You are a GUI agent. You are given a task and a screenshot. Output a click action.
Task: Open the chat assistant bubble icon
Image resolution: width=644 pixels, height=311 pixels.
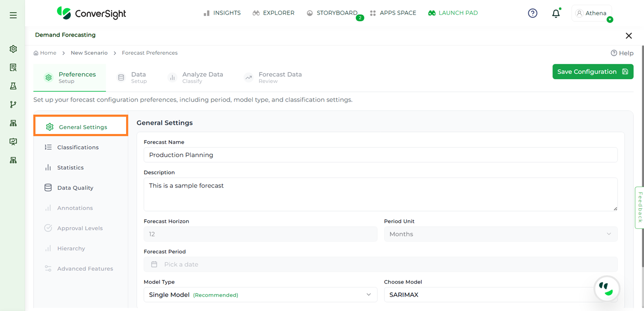pos(606,289)
